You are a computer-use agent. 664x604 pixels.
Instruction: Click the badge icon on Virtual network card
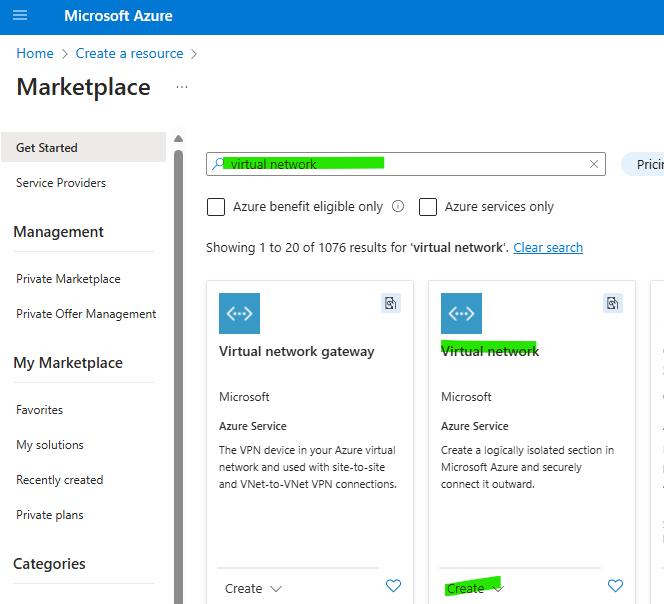tap(613, 303)
